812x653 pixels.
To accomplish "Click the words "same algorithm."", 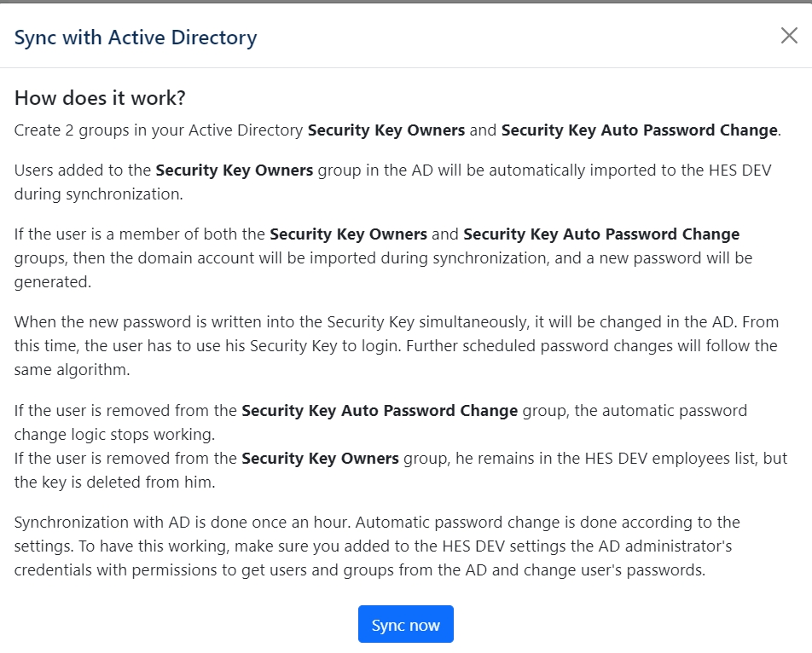I will pyautogui.click(x=74, y=370).
